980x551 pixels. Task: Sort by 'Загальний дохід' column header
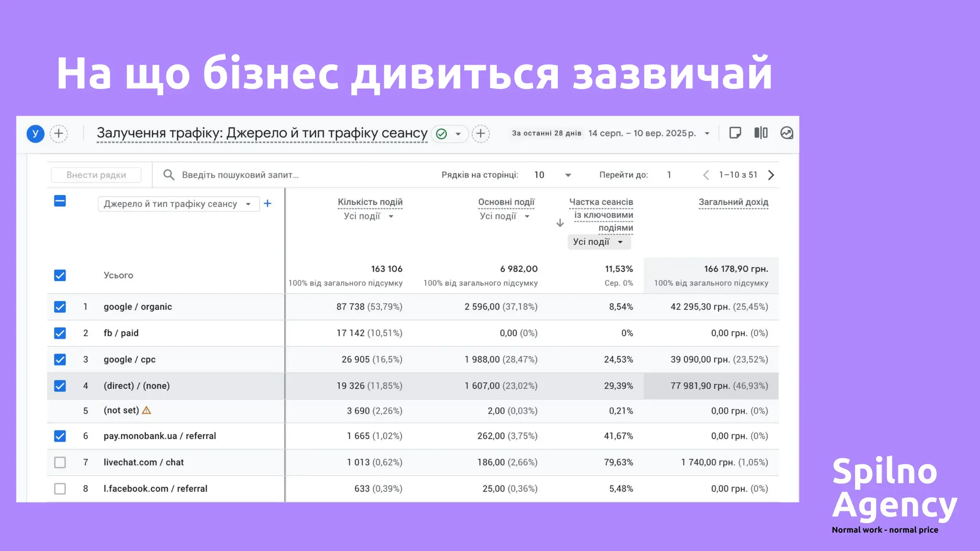(x=733, y=202)
